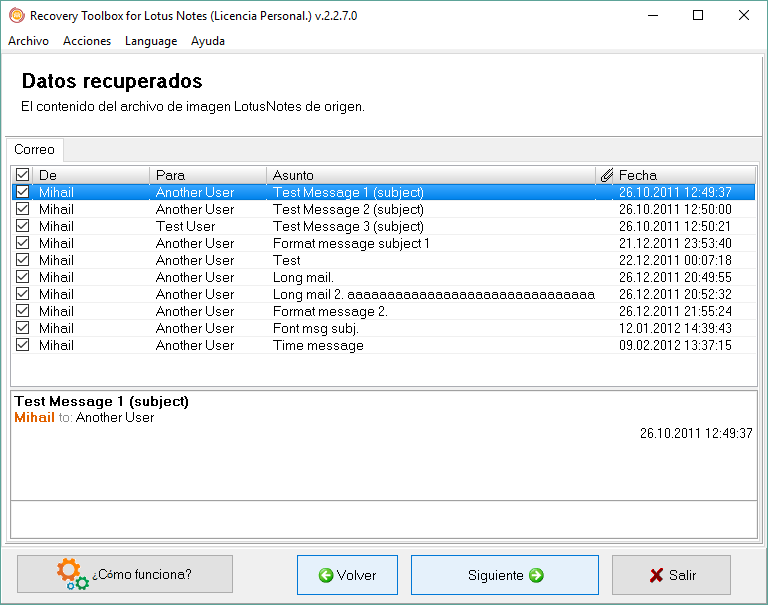This screenshot has height=605, width=768.
Task: Click date 09.02.2012 13:37:15
Action: click(675, 345)
